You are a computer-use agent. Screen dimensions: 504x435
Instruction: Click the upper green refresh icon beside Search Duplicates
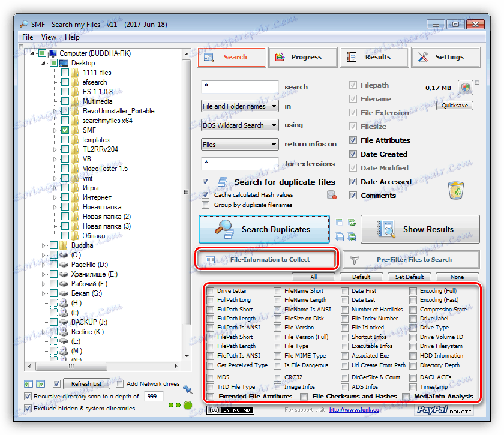352,222
